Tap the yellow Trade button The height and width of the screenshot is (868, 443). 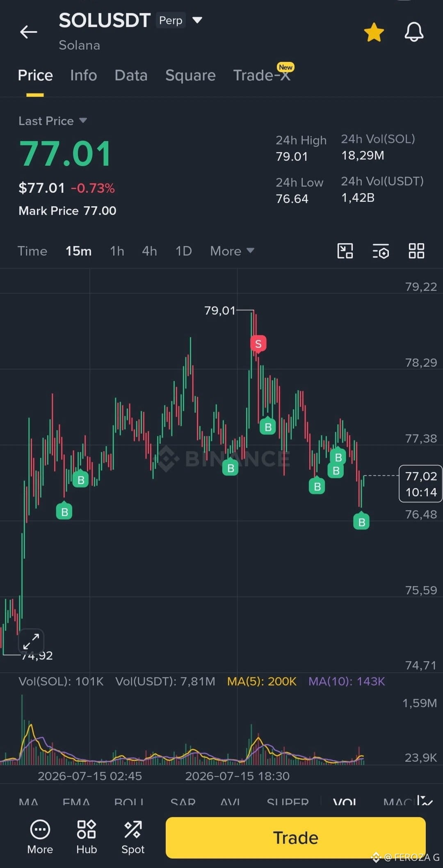295,837
